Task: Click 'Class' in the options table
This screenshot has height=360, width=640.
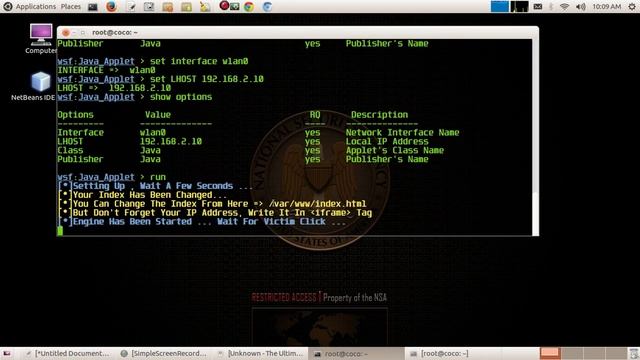Action: coord(70,151)
